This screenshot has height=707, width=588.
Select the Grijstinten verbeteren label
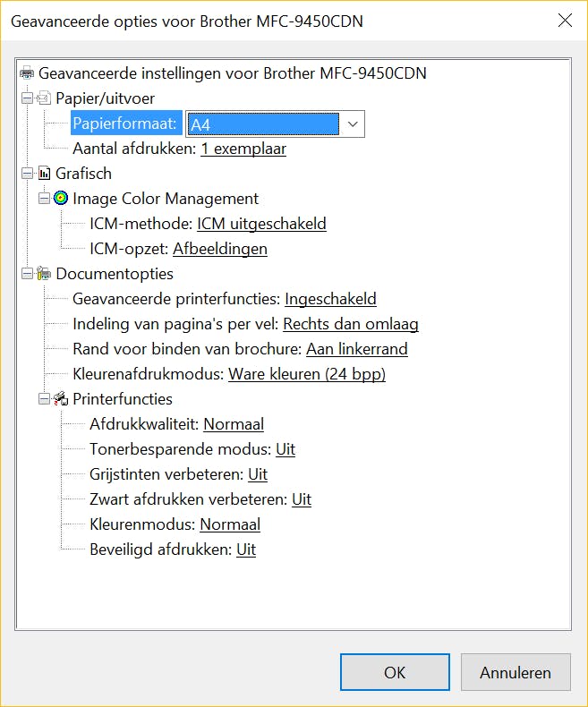166,474
